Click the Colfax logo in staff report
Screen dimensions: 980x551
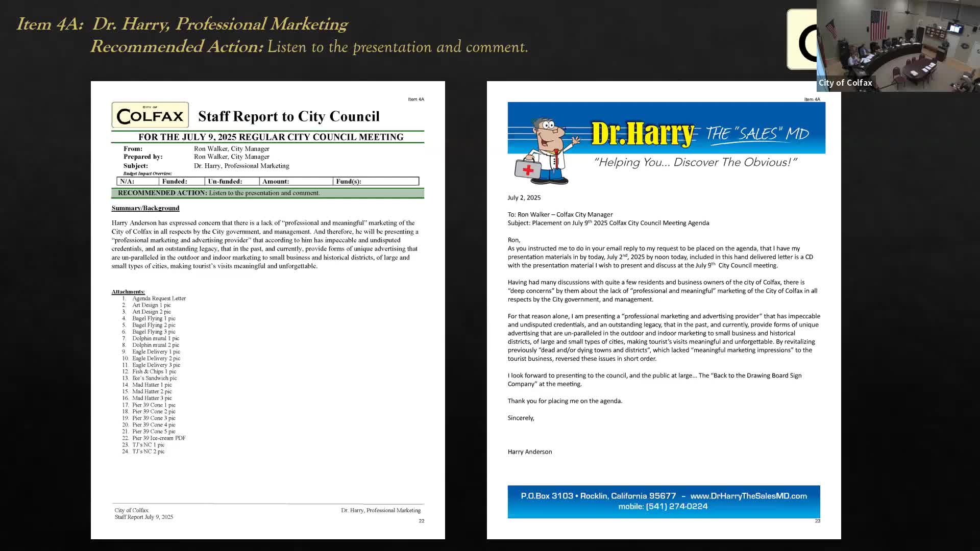coord(150,115)
